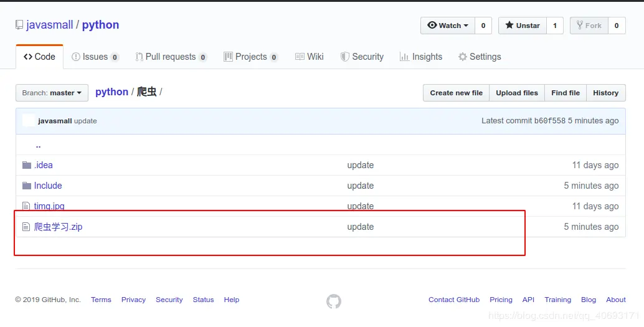Click the Unstar button
Image resolution: width=644 pixels, height=327 pixels.
pyautogui.click(x=523, y=26)
